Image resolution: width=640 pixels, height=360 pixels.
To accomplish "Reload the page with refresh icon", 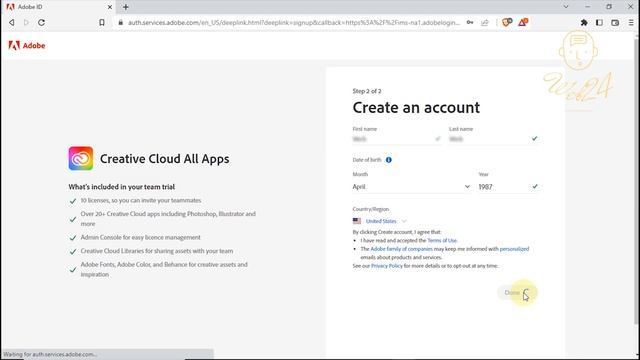I will click(41, 22).
